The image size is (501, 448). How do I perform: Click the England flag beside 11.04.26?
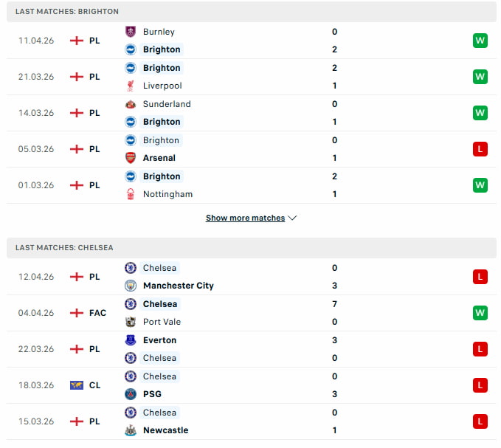pyautogui.click(x=77, y=41)
